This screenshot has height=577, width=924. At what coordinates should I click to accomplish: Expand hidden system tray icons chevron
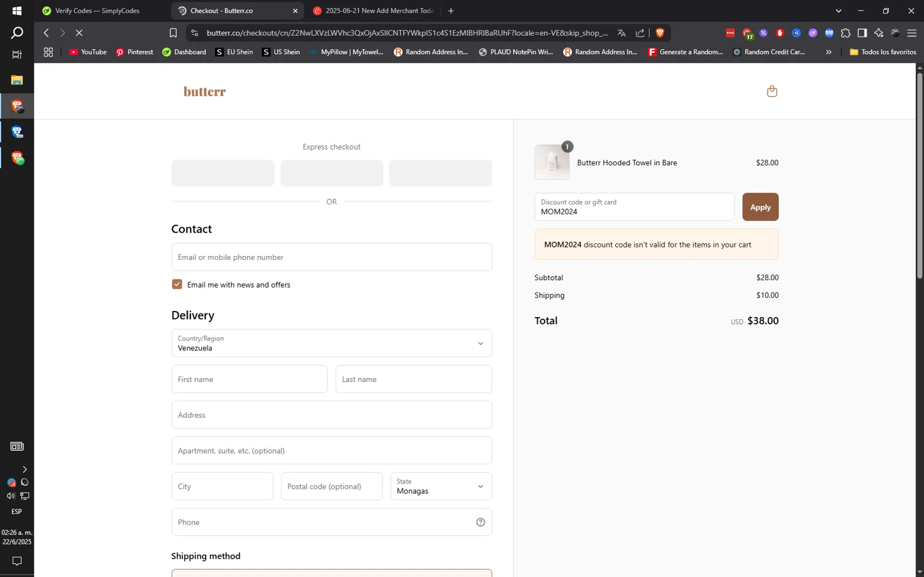(x=24, y=469)
